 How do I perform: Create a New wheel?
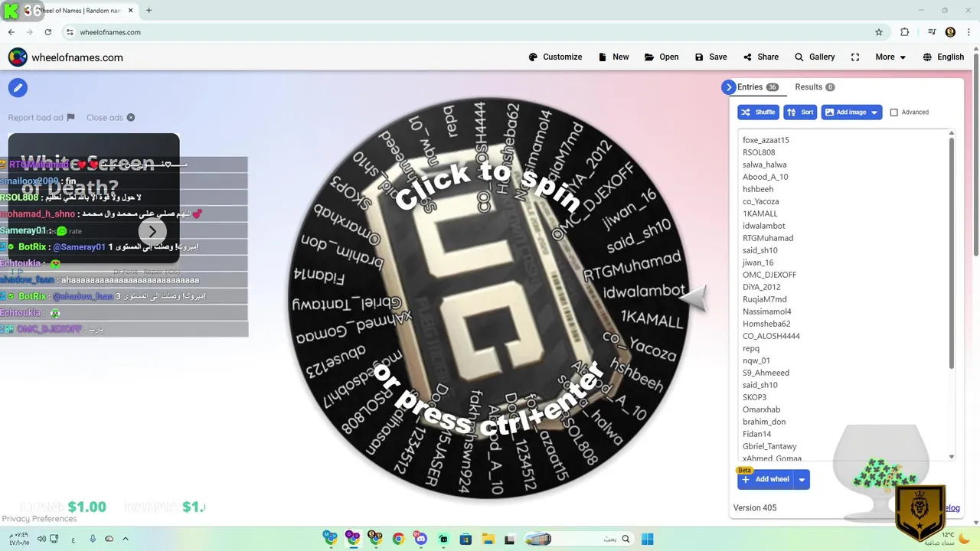[x=613, y=57]
